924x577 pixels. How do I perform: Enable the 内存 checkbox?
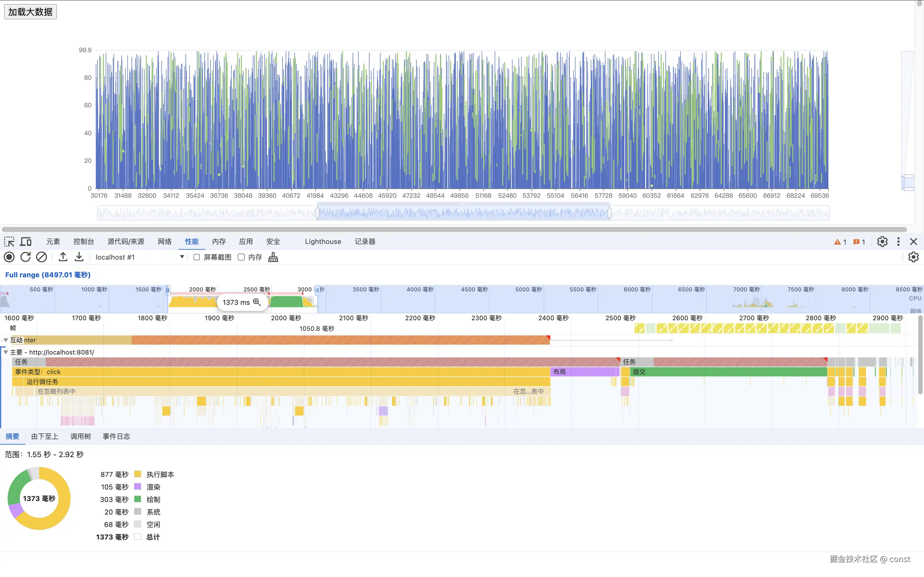click(241, 257)
